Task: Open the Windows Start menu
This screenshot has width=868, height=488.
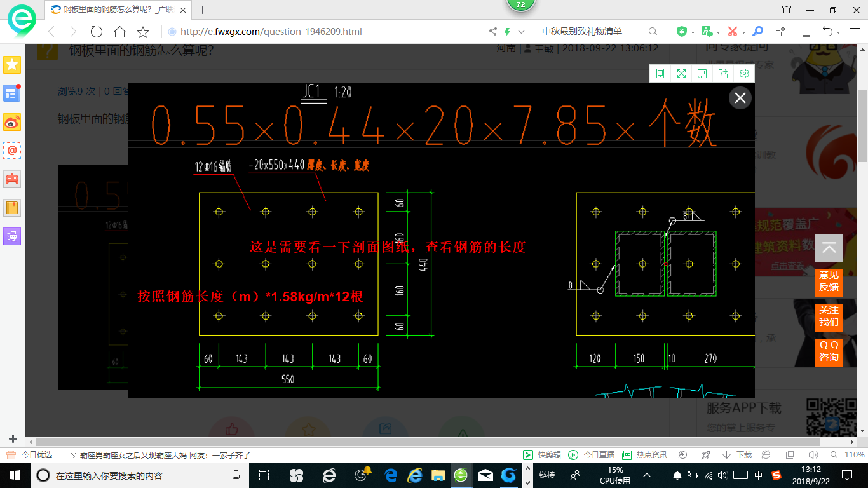Action: point(15,475)
